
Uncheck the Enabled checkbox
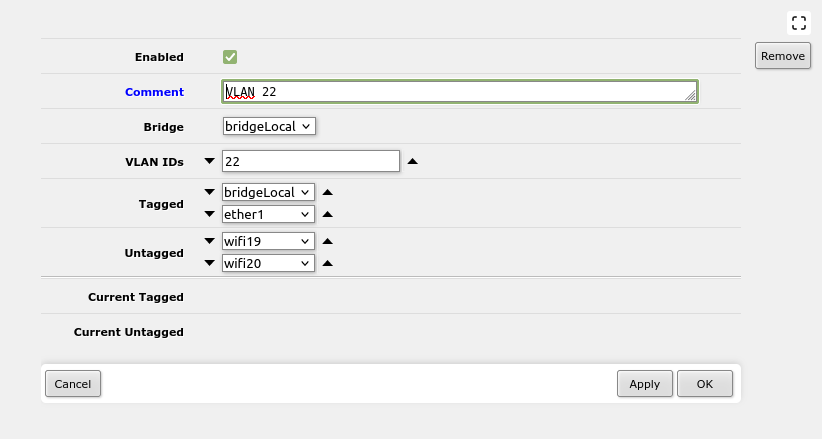(x=230, y=57)
